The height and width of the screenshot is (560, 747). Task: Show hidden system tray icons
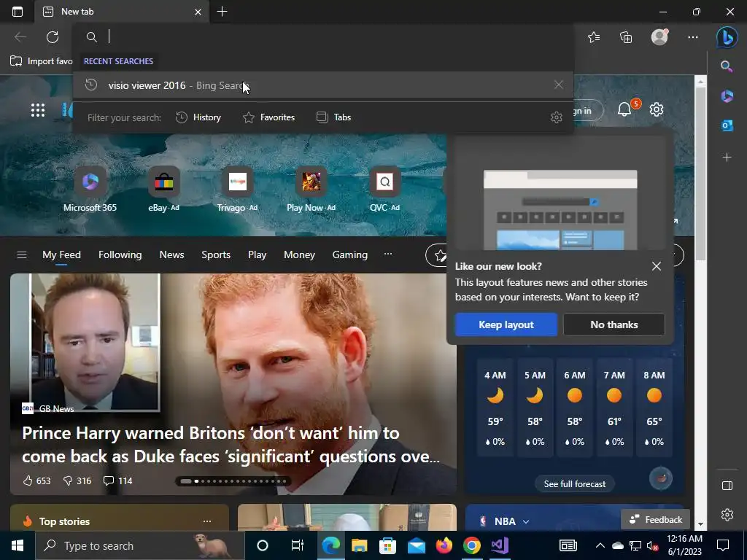600,545
